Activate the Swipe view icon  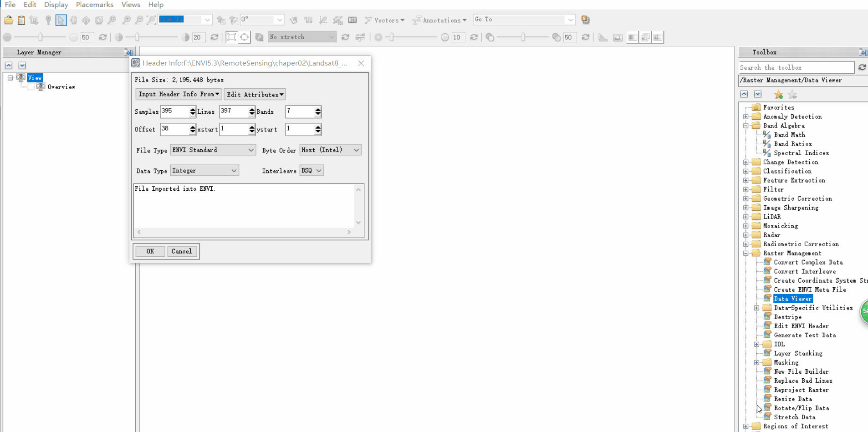point(658,37)
